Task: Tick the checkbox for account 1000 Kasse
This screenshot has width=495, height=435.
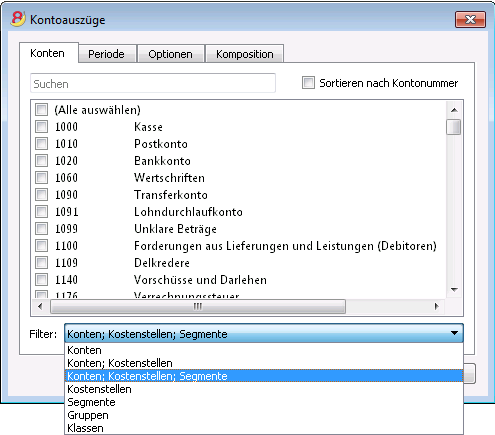Action: point(42,127)
